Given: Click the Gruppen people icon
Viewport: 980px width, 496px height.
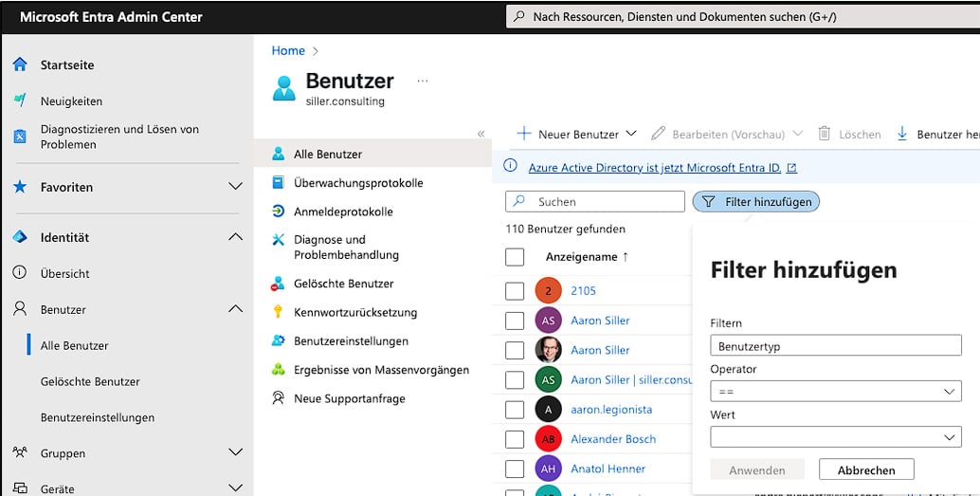Looking at the screenshot, I should tap(20, 451).
